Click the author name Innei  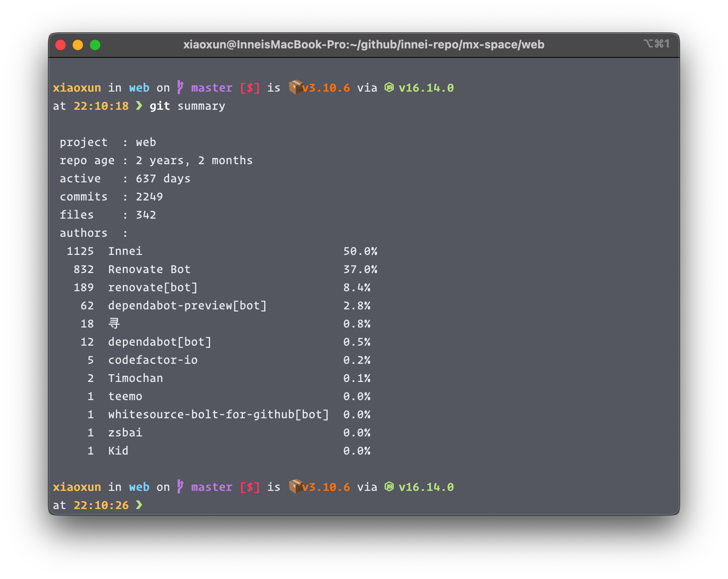click(125, 251)
